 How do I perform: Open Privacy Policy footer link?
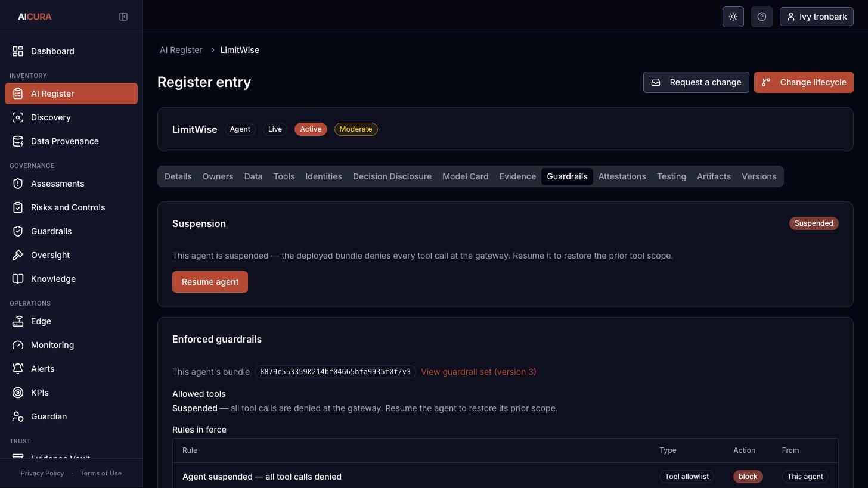[42, 473]
